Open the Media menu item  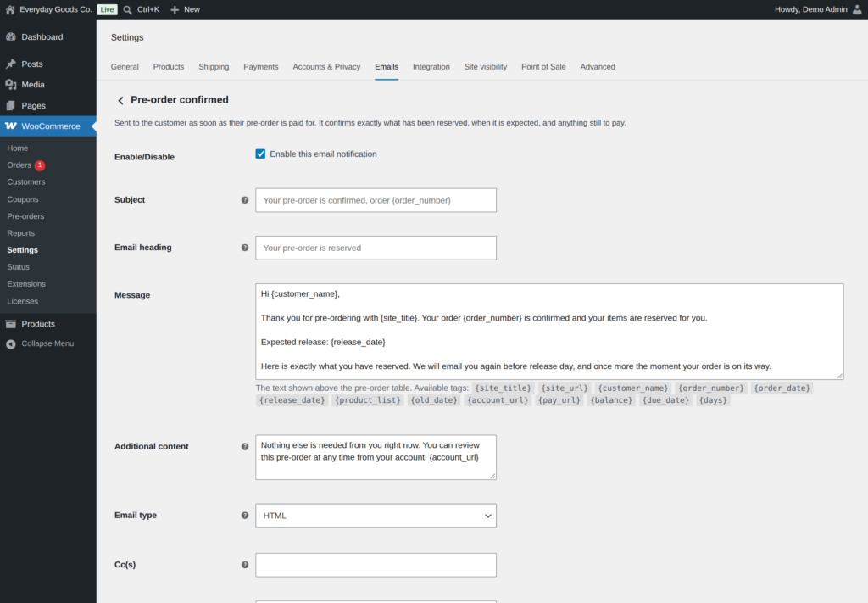pos(48,85)
